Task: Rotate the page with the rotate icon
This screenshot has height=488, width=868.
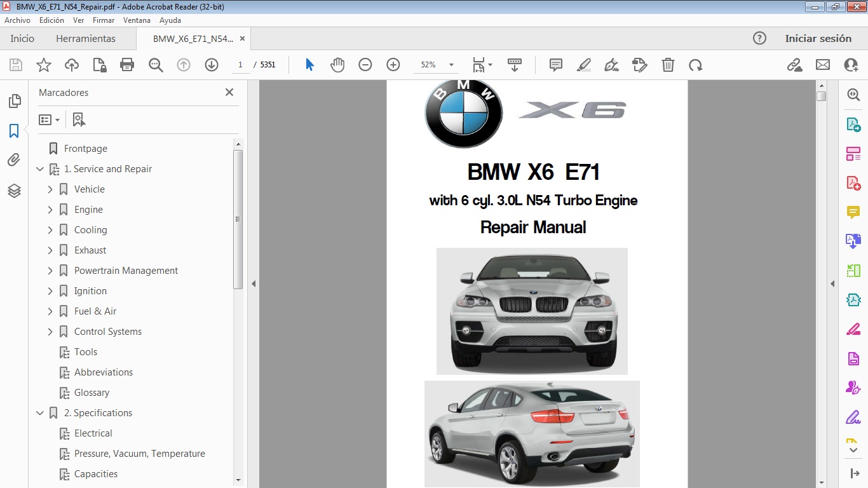Action: click(696, 65)
